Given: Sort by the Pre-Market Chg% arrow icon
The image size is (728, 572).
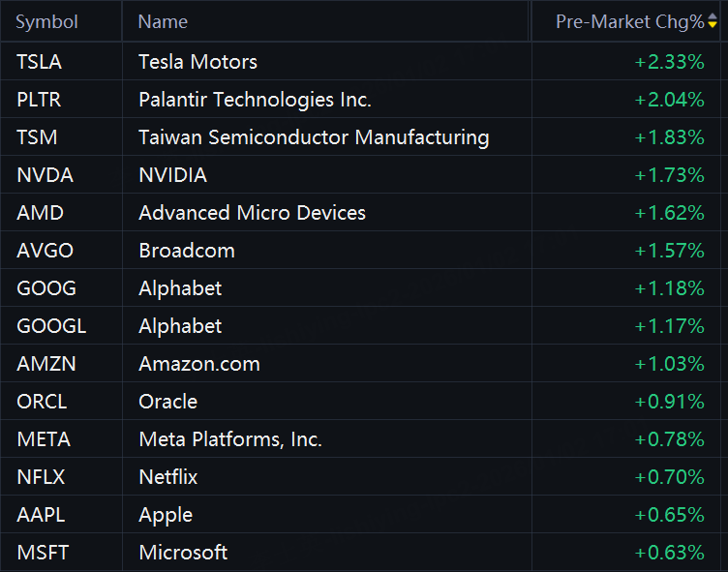Looking at the screenshot, I should pos(713,21).
